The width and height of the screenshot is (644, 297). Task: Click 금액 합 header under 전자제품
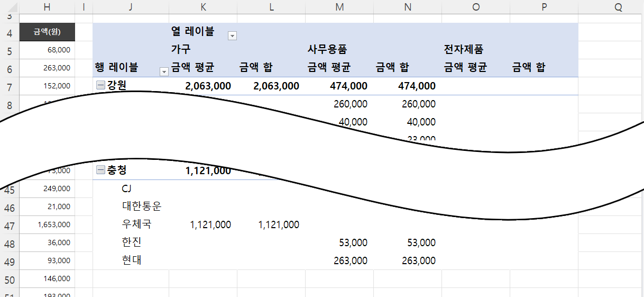(x=528, y=68)
